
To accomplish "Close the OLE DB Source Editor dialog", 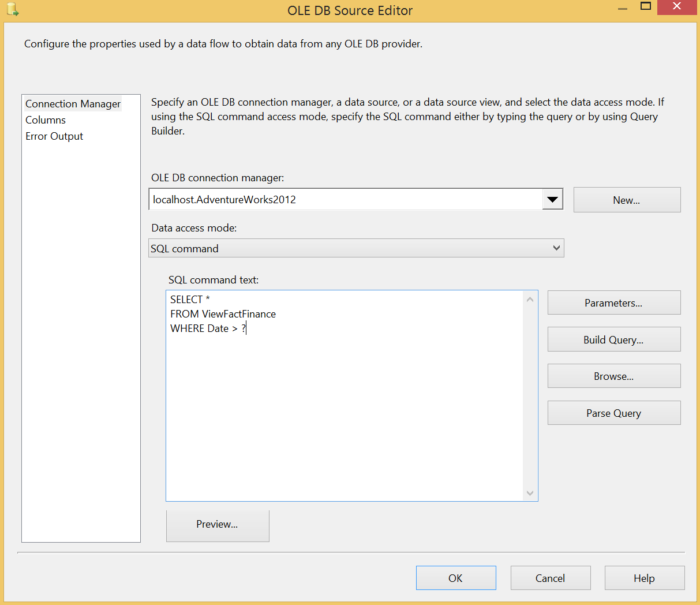I will (x=676, y=7).
